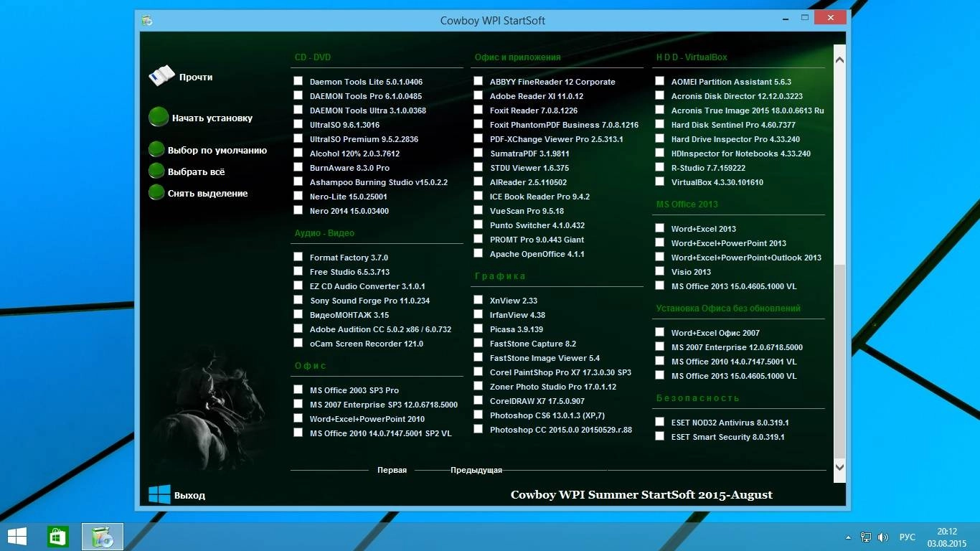Check SumatraPDF 3.1.9811 checkbox

(x=478, y=153)
